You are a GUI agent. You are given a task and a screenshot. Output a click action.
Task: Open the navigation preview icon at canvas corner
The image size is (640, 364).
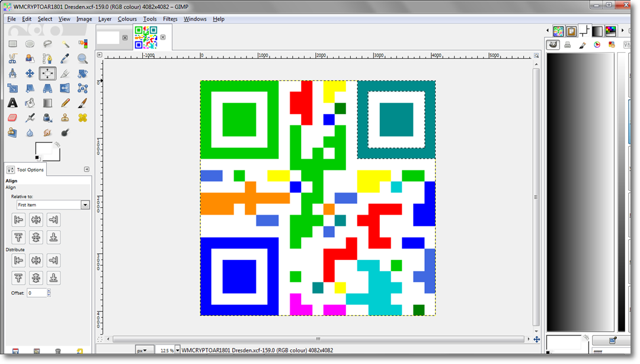(x=537, y=339)
